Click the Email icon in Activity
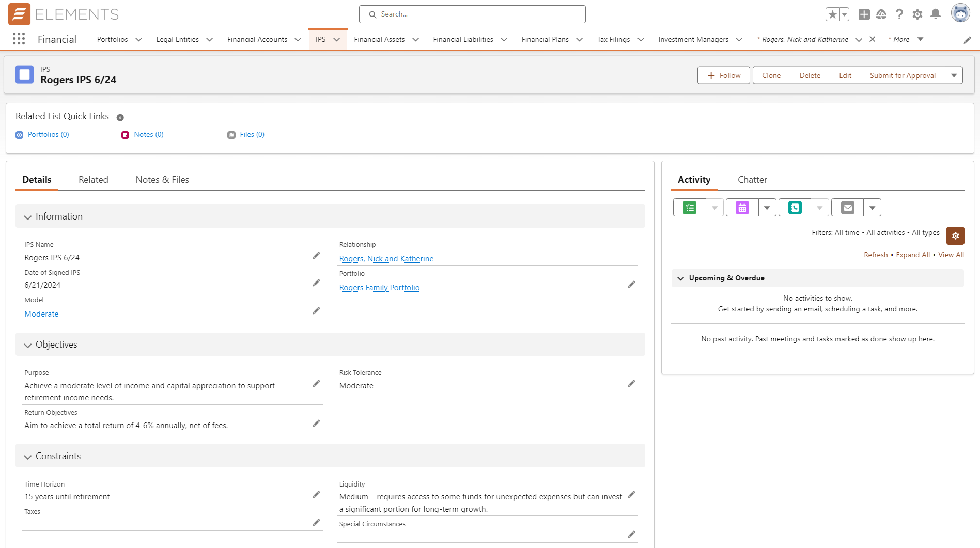This screenshot has width=980, height=548. point(847,208)
